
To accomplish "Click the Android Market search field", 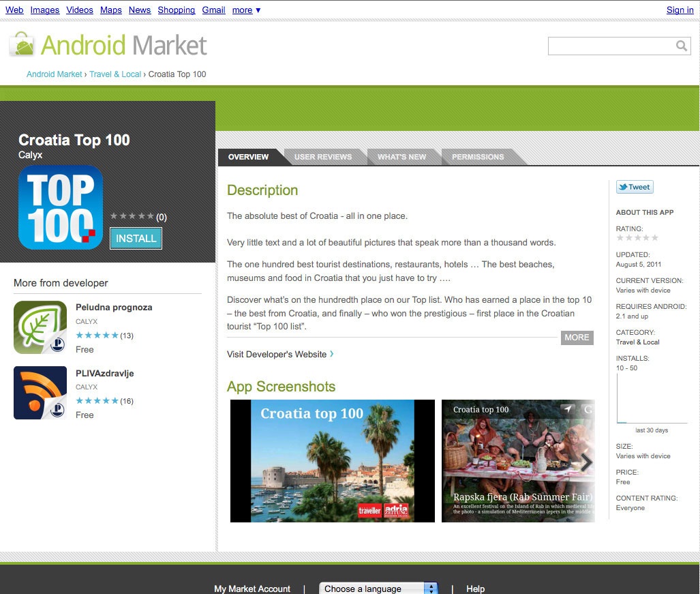I will pos(611,46).
